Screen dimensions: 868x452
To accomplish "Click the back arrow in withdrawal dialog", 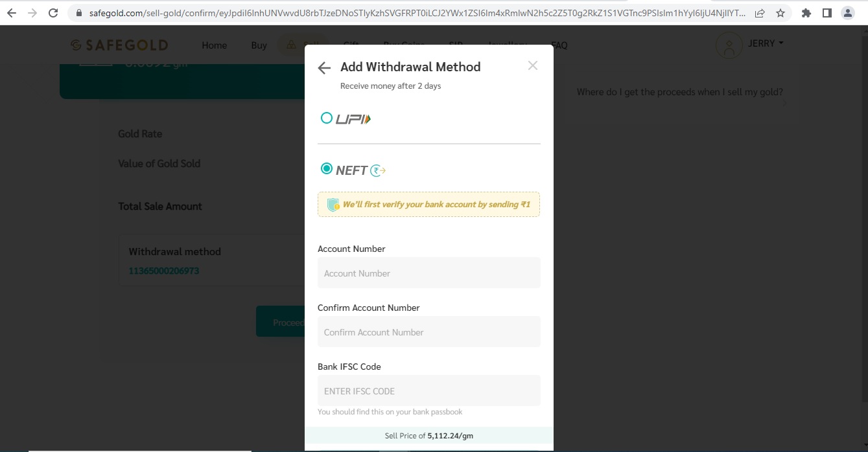I will (324, 68).
